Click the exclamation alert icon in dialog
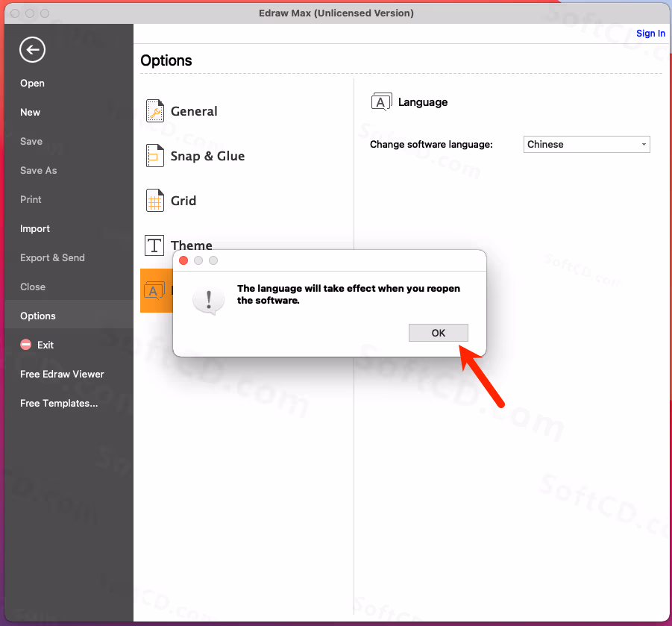Viewport: 672px width, 626px height. [208, 300]
